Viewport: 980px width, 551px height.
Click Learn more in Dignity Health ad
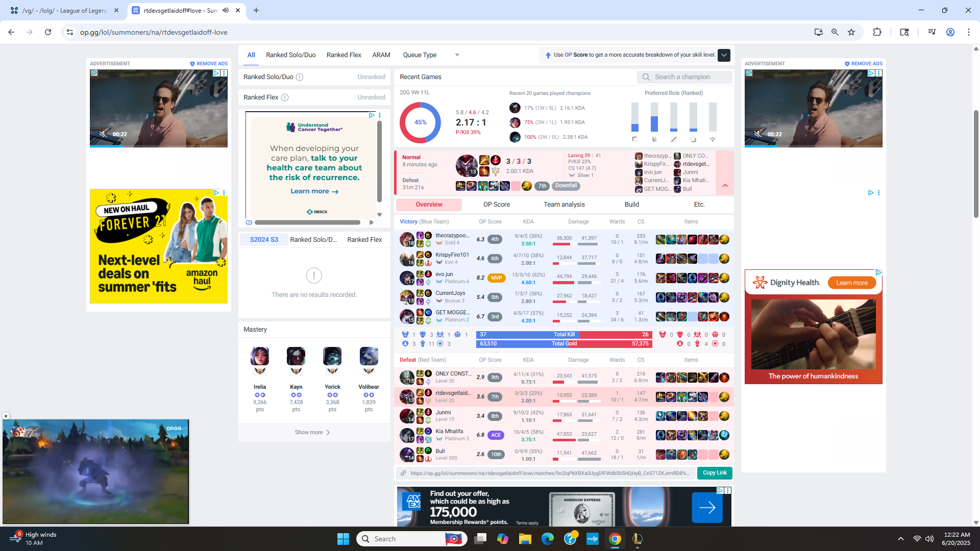852,283
